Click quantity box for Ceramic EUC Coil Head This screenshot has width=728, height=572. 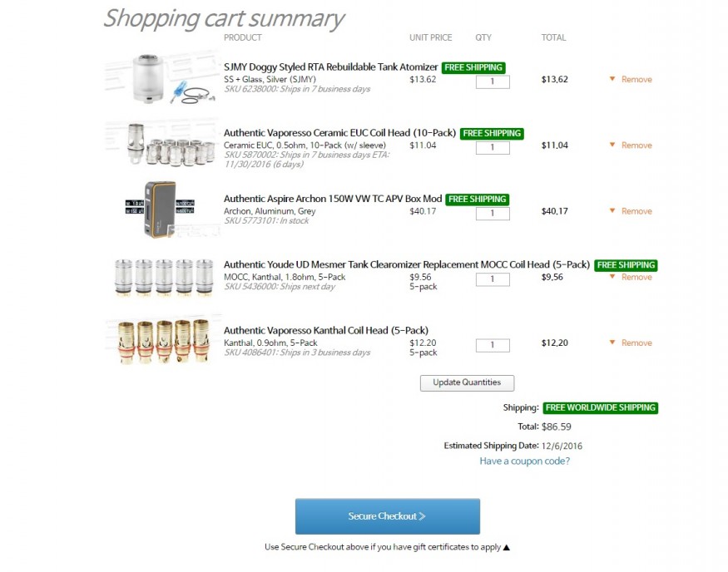[493, 148]
